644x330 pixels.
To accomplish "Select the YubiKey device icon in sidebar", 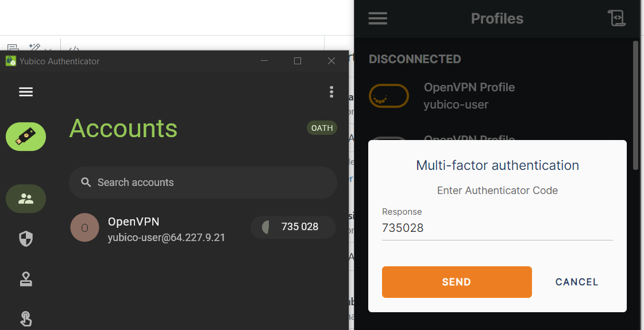I will point(26,137).
